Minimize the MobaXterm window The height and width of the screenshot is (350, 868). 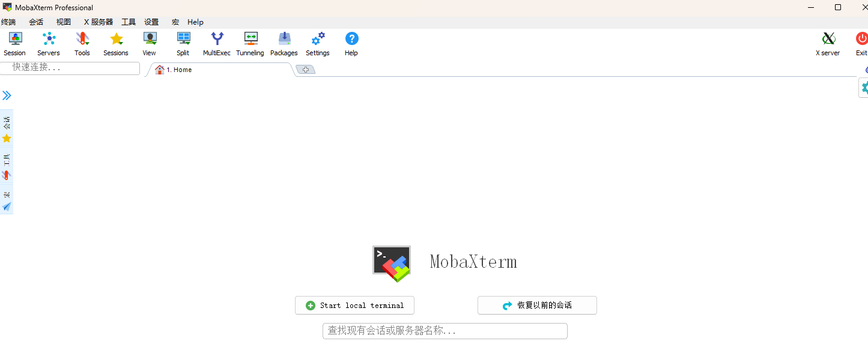click(811, 7)
